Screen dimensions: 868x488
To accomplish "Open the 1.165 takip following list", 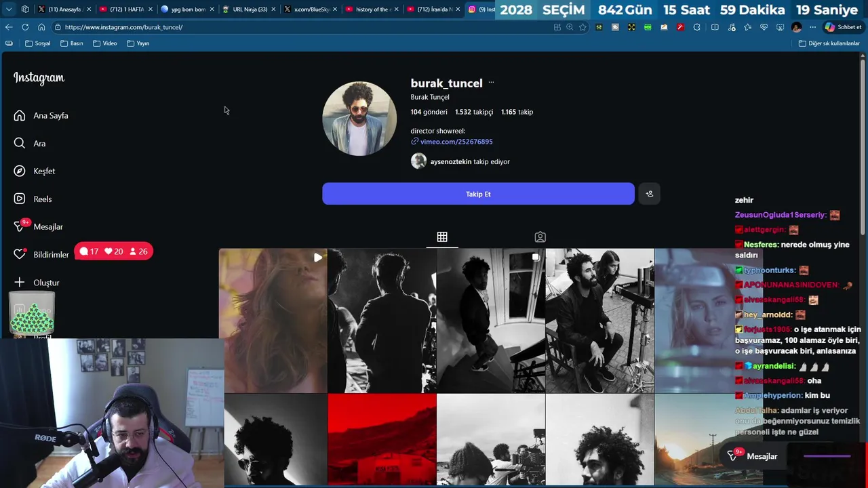I will 517,112.
